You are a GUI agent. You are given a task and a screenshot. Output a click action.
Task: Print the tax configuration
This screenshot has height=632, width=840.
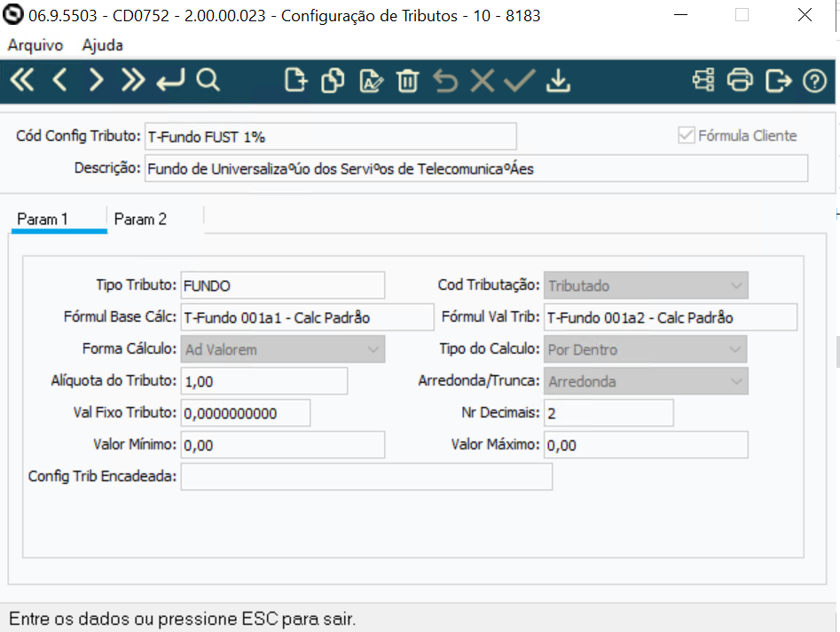[740, 81]
